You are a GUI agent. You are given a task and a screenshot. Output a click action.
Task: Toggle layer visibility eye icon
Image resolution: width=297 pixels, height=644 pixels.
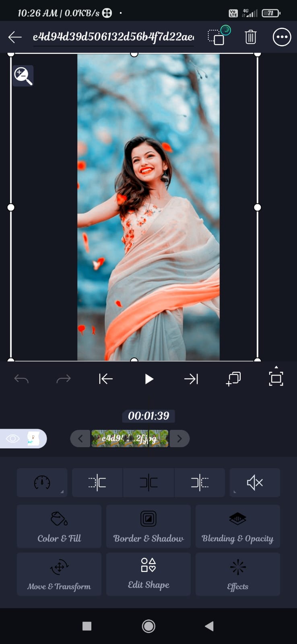[13, 438]
